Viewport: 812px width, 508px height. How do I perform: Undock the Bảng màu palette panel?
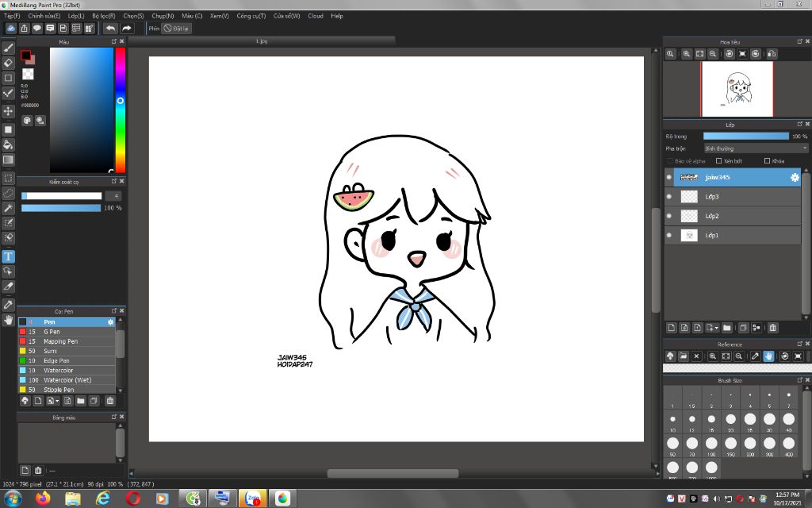point(114,417)
